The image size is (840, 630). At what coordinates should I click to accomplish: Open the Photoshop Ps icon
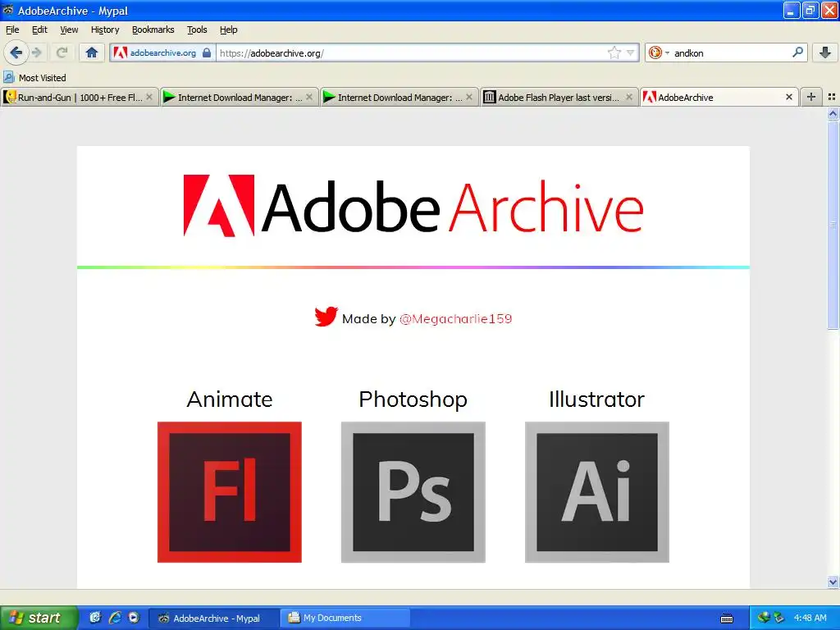tap(413, 492)
